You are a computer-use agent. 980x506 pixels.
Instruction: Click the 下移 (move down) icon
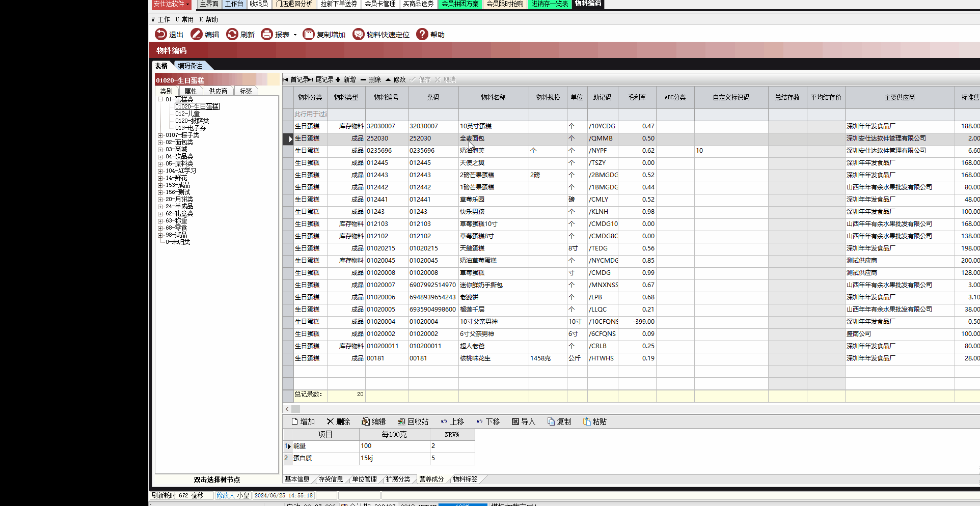(480, 421)
